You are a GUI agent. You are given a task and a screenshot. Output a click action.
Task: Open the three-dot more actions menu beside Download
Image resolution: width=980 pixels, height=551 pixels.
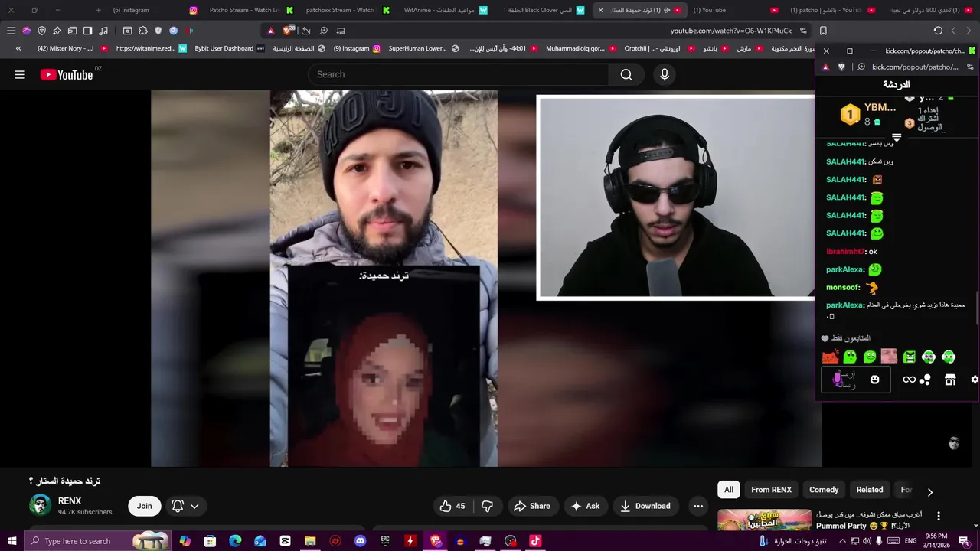[697, 506]
